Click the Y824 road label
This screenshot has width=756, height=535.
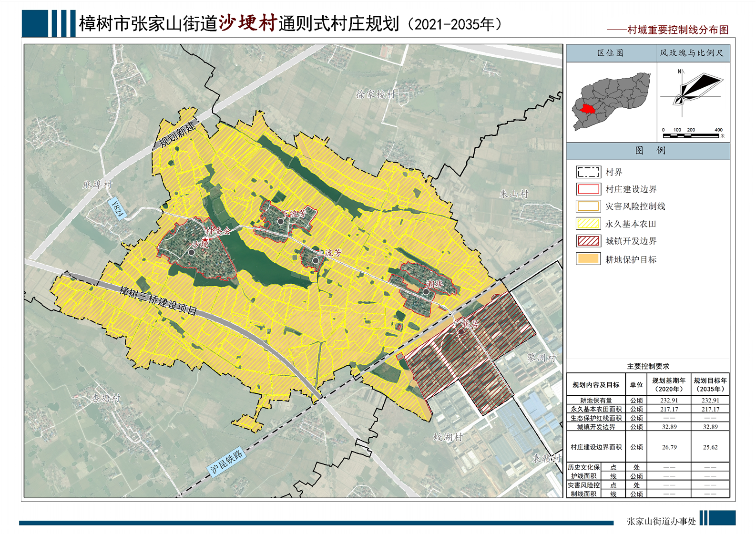coord(117,209)
